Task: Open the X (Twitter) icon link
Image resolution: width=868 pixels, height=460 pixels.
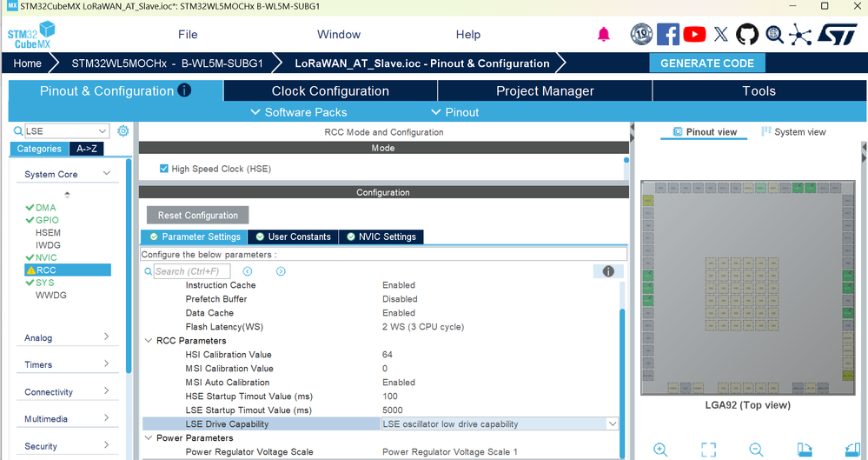Action: (721, 35)
